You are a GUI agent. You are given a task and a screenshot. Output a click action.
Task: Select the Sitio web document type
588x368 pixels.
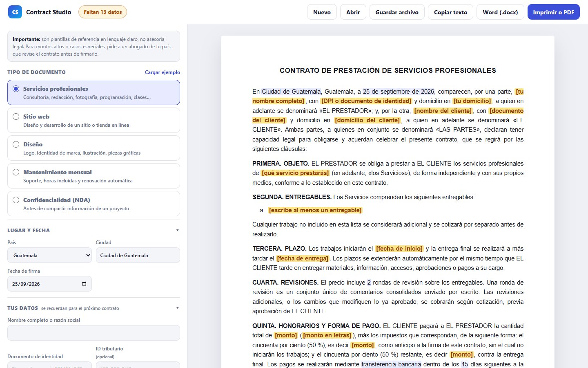[94, 120]
